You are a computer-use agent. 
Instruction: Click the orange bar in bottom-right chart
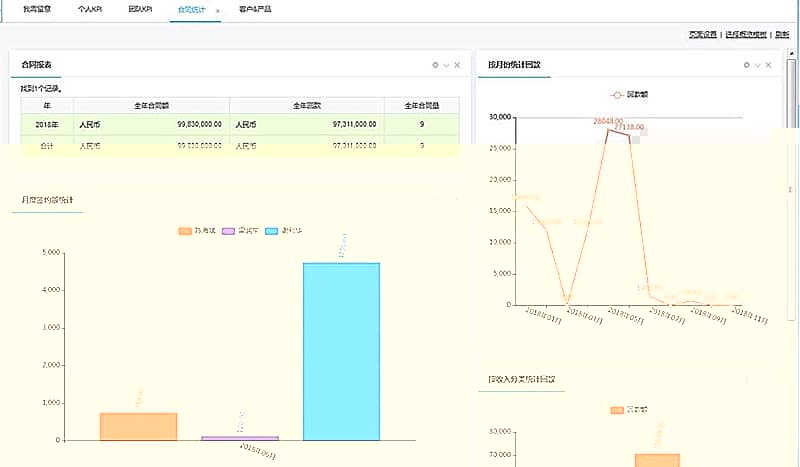coord(657,460)
